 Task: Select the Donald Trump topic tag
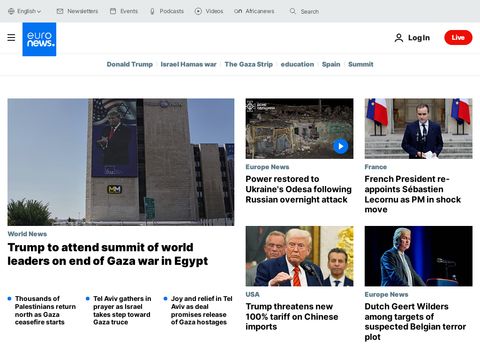click(130, 64)
